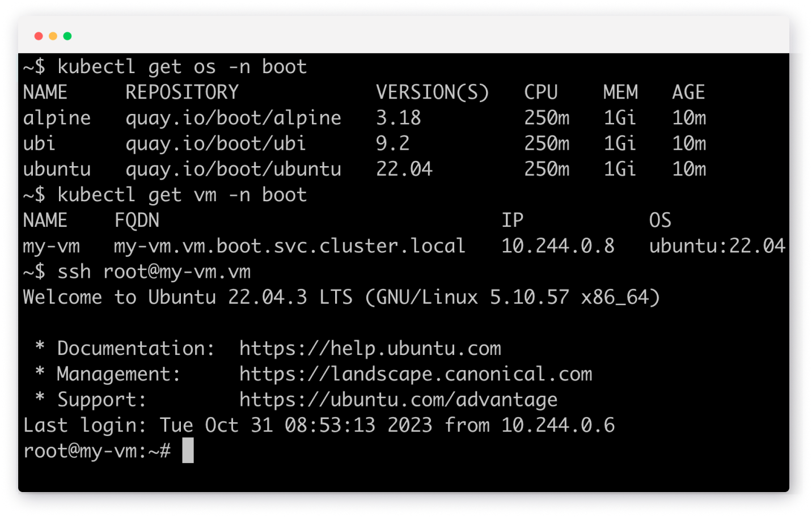
Task: Click the green maximize window button
Action: 67,36
